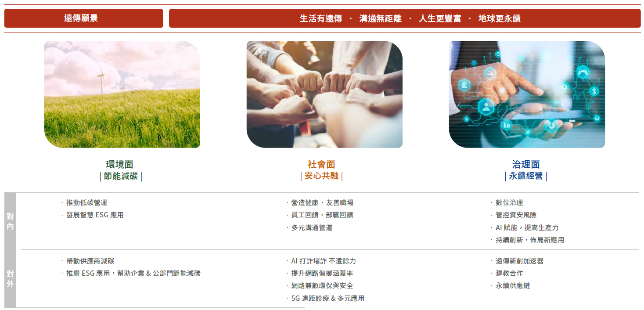Click the 遠傳願景 red banner
Image resolution: width=644 pixels, height=310 pixels.
click(83, 18)
